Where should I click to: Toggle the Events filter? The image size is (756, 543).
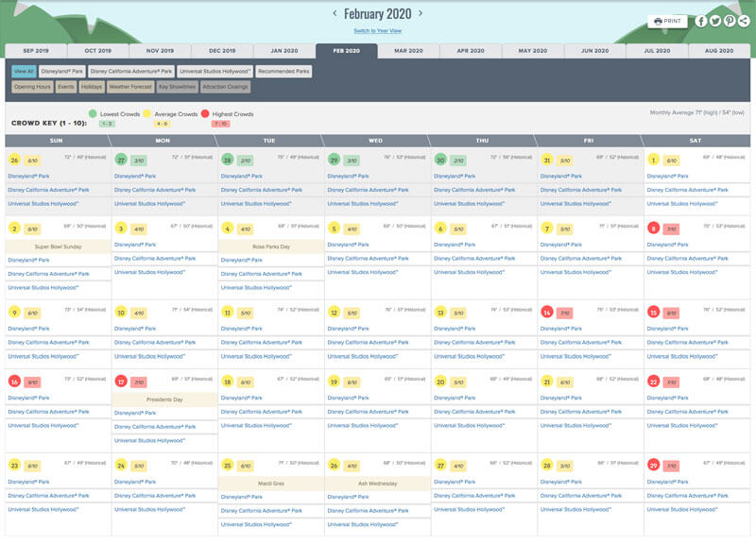(x=66, y=87)
